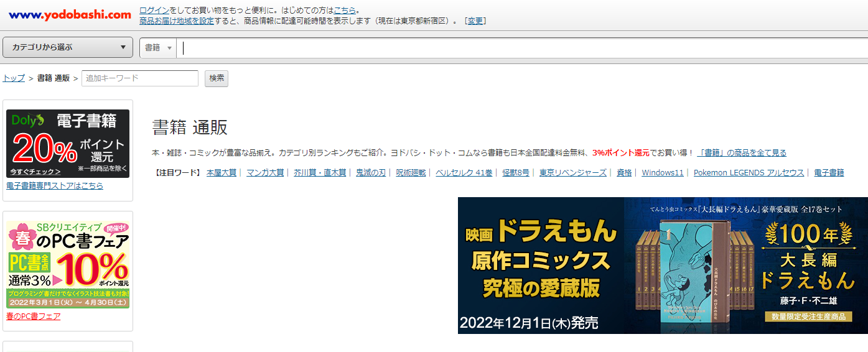Image resolution: width=868 pixels, height=352 pixels.
Task: Go to トップ breadcrumb link
Action: coord(14,78)
